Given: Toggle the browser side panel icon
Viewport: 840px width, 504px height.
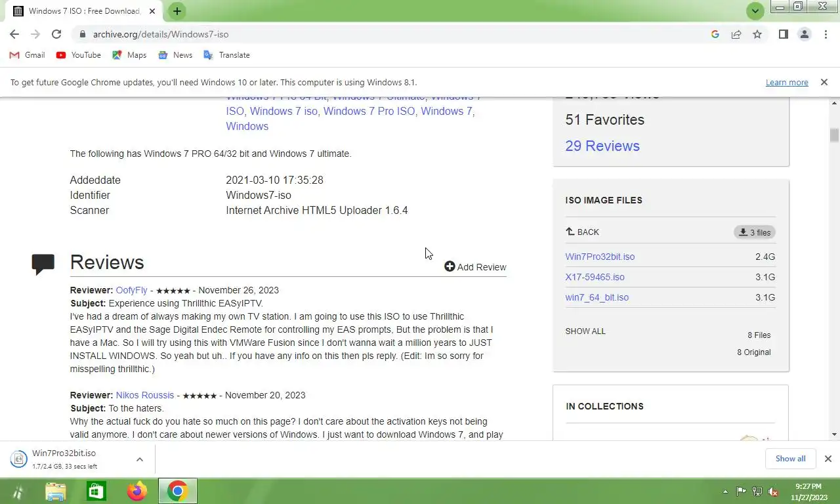Looking at the screenshot, I should click(x=783, y=34).
